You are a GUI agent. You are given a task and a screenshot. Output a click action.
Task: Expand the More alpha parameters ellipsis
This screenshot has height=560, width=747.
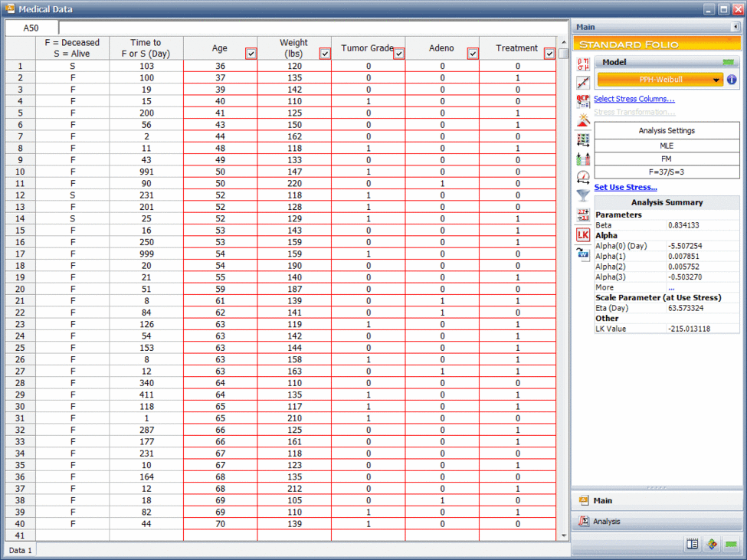[x=671, y=287]
